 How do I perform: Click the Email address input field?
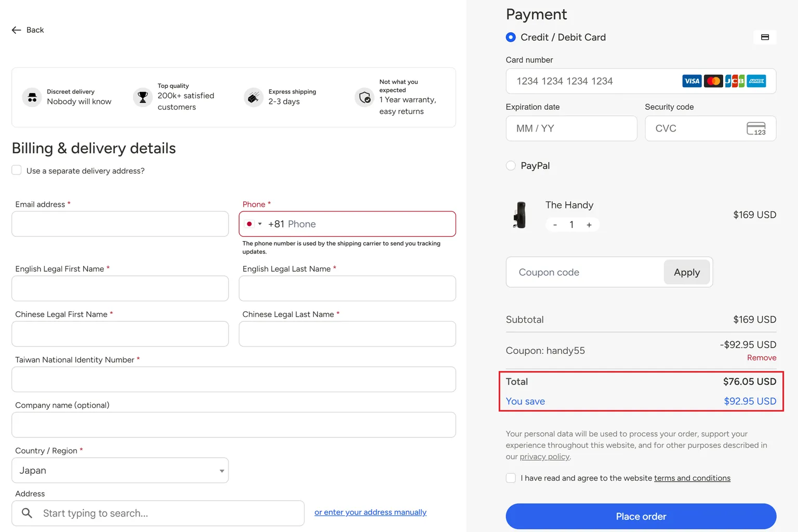click(120, 224)
